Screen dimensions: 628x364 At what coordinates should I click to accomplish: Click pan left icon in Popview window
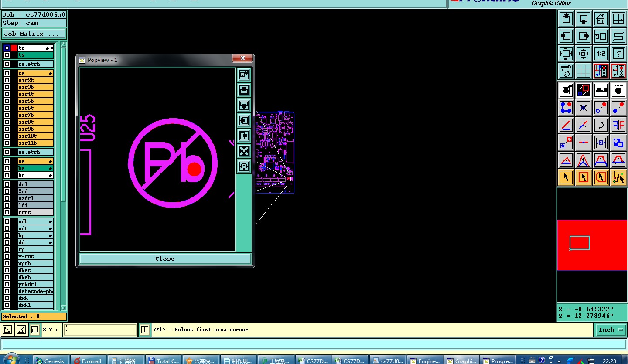pyautogui.click(x=244, y=120)
